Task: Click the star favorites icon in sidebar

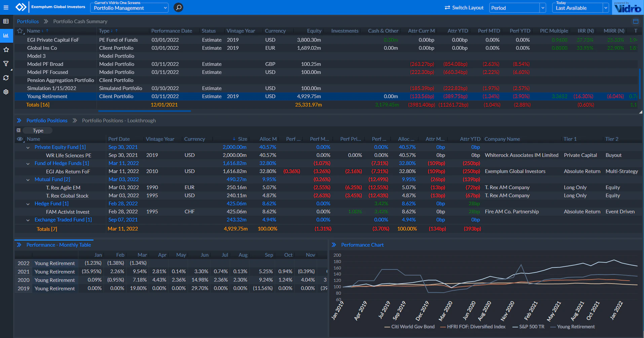Action: click(x=6, y=49)
